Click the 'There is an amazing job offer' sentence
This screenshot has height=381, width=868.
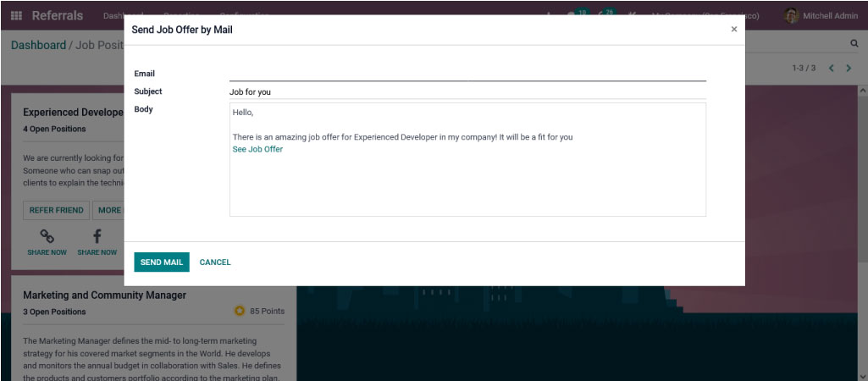pos(402,137)
